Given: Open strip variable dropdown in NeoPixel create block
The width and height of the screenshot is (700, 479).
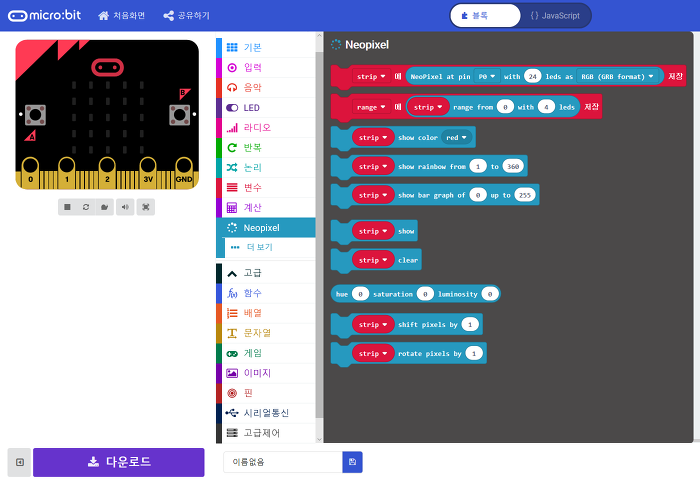Looking at the screenshot, I should point(371,76).
